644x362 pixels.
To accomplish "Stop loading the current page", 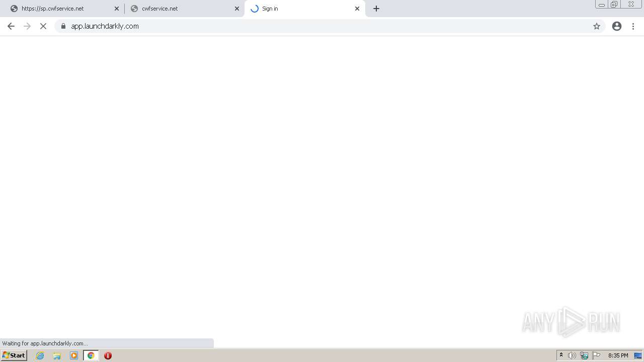I will (x=43, y=26).
